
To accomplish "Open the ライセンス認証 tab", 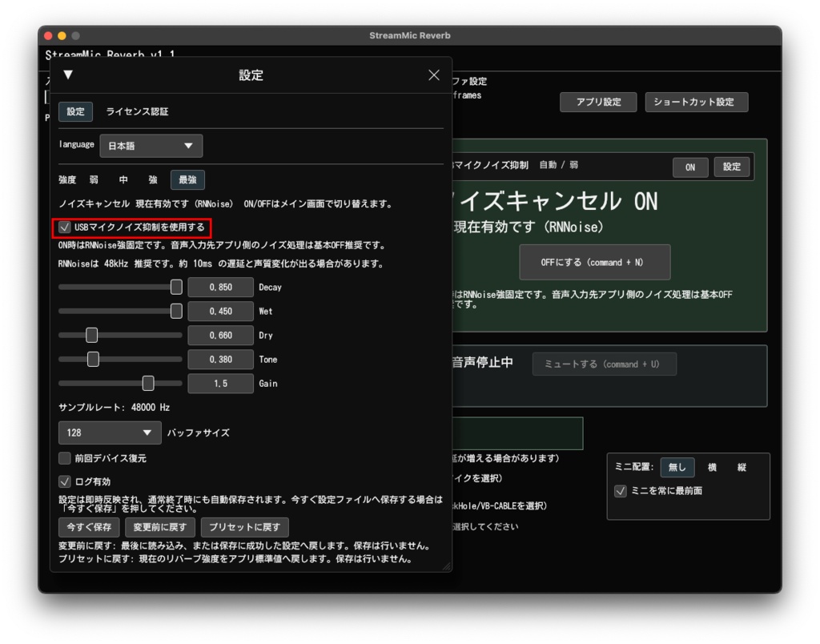I will click(137, 111).
